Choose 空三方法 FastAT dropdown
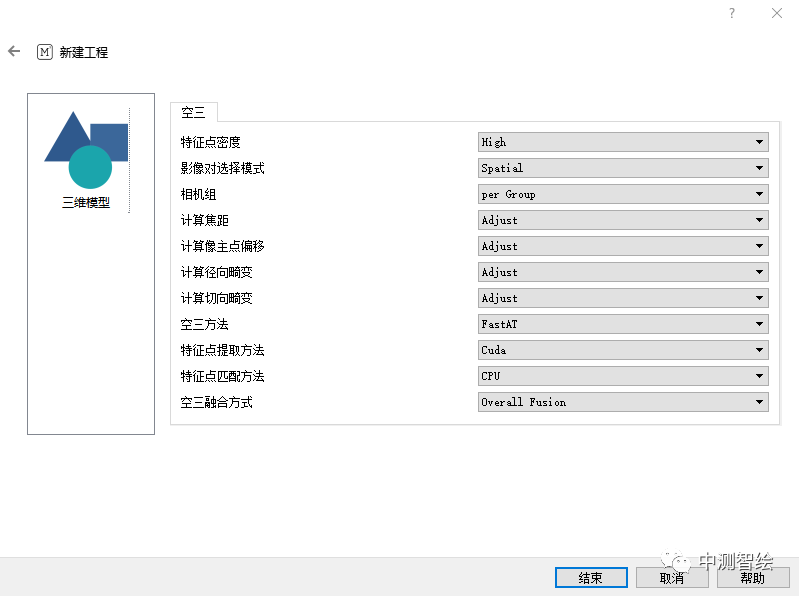This screenshot has width=799, height=596. coord(623,324)
